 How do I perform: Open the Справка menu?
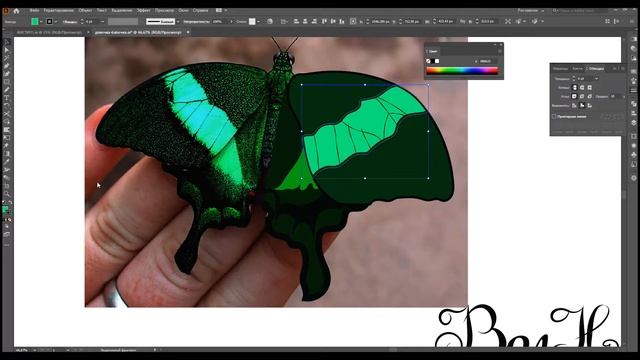[200, 10]
